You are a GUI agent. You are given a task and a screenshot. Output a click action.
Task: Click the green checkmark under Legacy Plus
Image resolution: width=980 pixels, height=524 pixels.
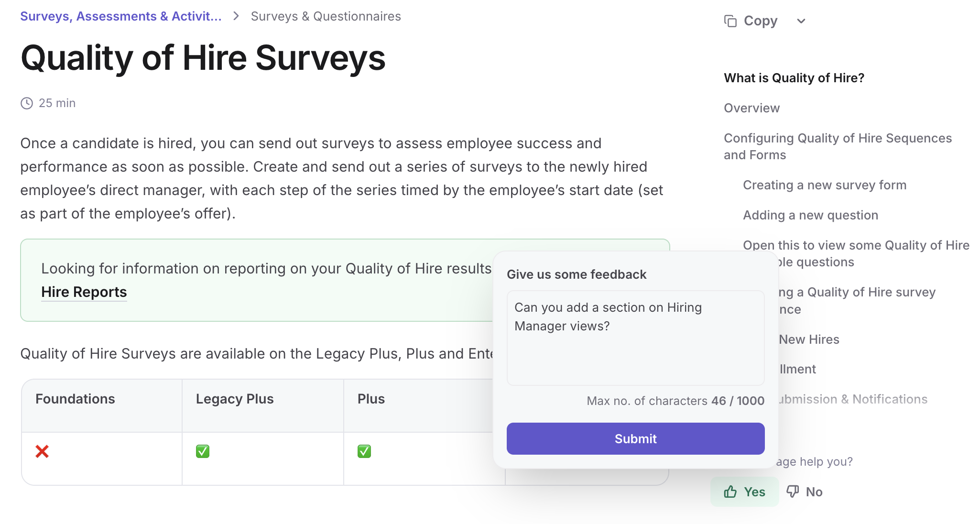[x=203, y=451]
